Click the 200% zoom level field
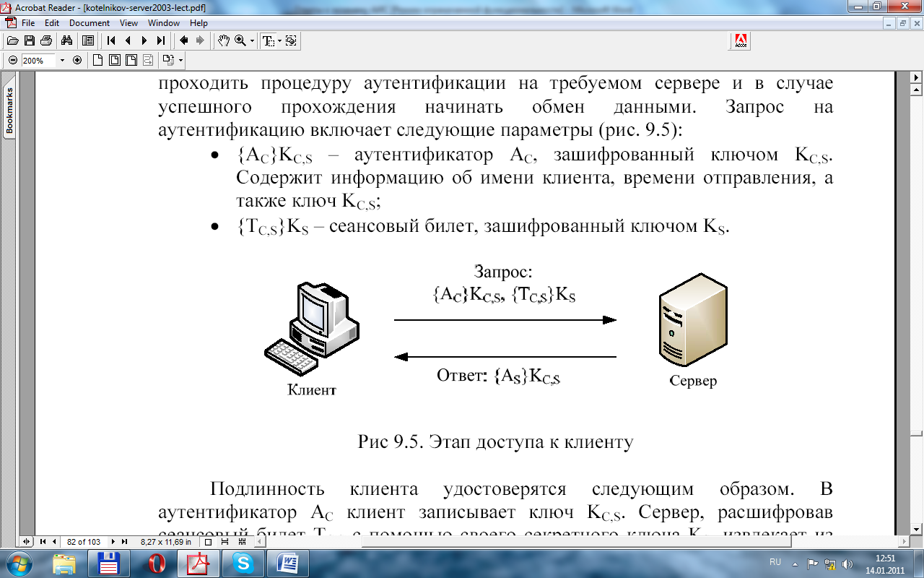This screenshot has width=924, height=578. (39, 61)
